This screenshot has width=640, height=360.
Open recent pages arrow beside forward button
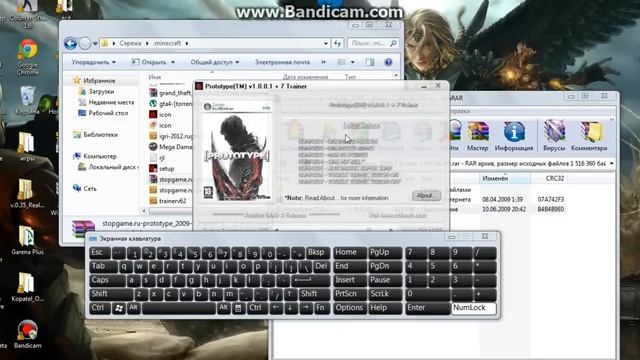(95, 43)
